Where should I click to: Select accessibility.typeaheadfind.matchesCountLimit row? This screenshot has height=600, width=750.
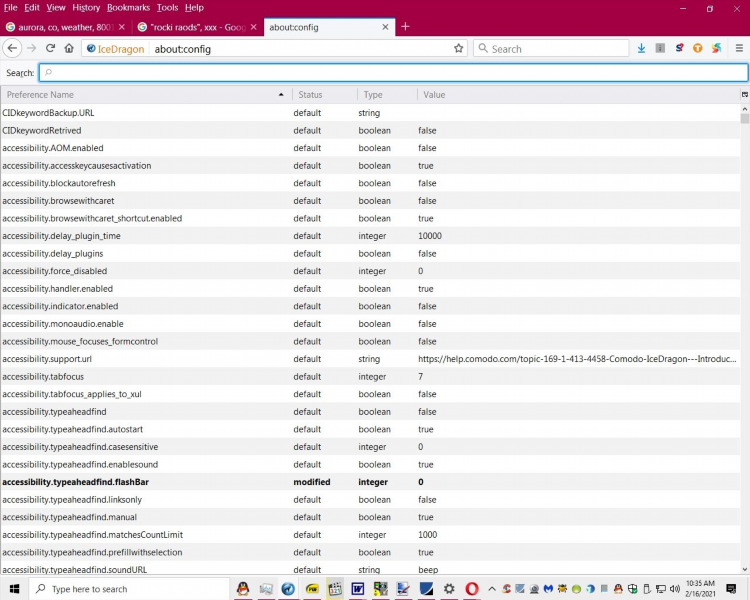tap(370, 534)
